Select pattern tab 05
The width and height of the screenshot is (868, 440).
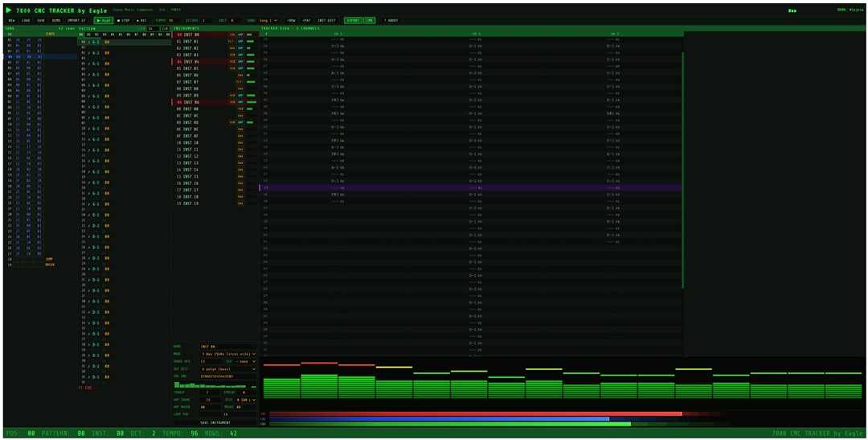pyautogui.click(x=120, y=35)
